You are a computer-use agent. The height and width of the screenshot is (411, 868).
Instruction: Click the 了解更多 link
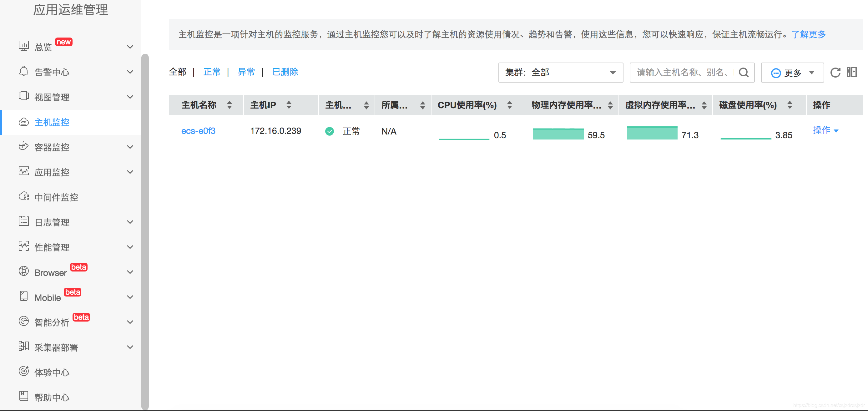(x=808, y=34)
